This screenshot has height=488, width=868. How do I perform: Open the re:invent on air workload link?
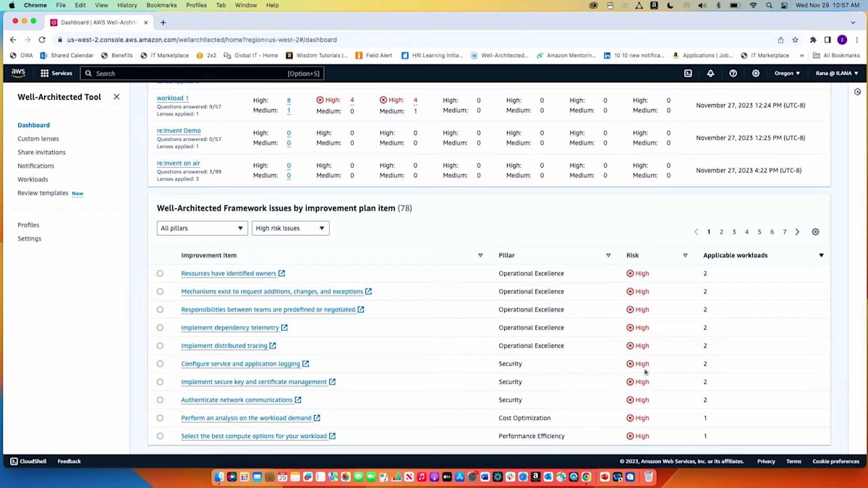pyautogui.click(x=178, y=163)
